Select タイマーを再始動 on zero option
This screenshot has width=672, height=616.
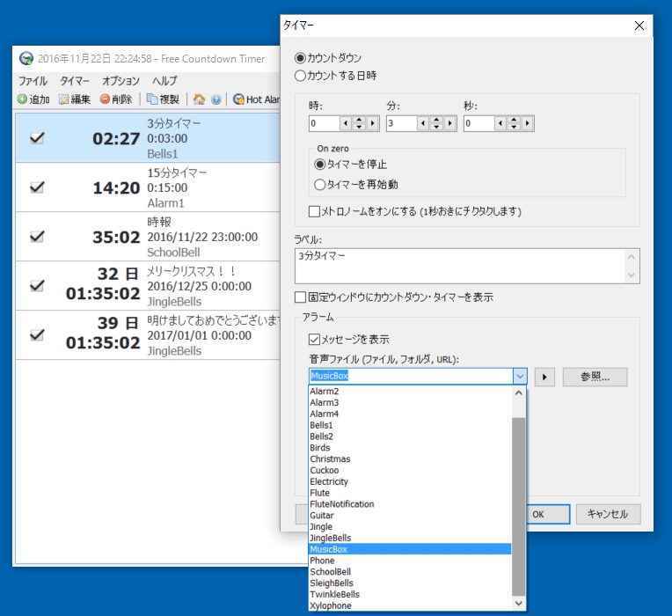[319, 185]
